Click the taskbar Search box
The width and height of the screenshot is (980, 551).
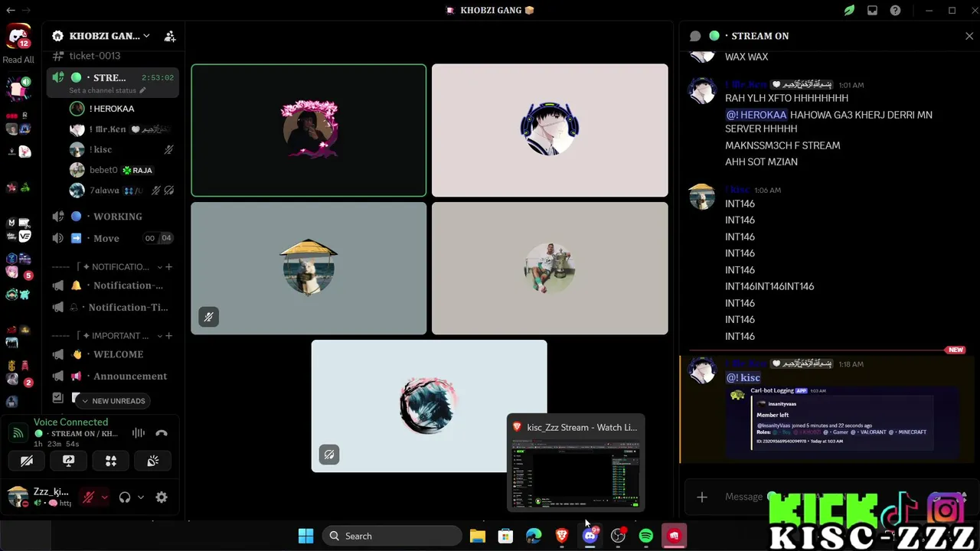[392, 536]
